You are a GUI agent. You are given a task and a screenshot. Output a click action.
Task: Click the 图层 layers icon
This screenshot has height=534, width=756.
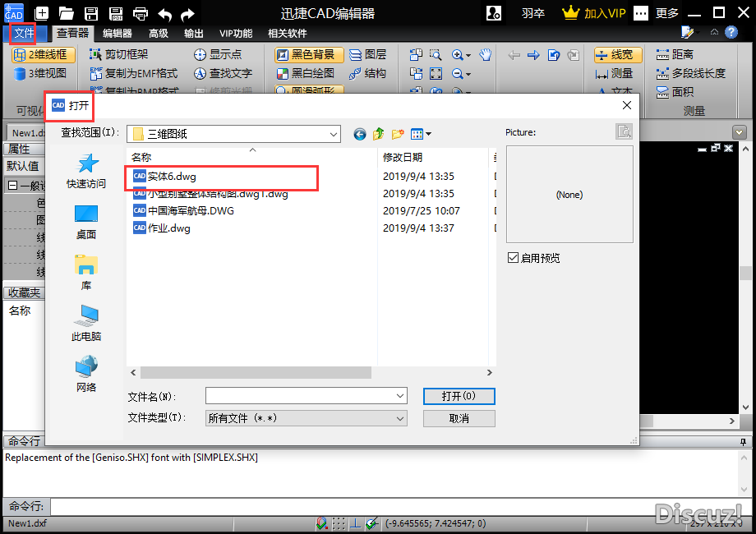coord(367,55)
